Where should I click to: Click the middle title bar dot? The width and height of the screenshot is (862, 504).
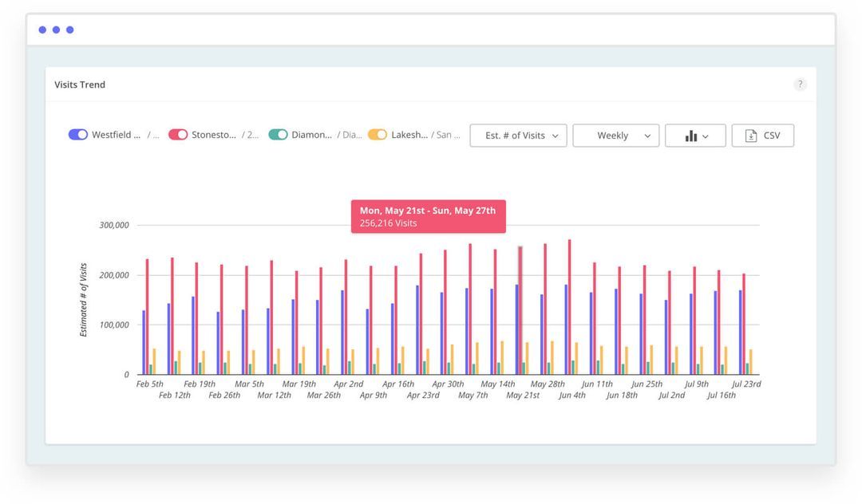click(x=56, y=30)
